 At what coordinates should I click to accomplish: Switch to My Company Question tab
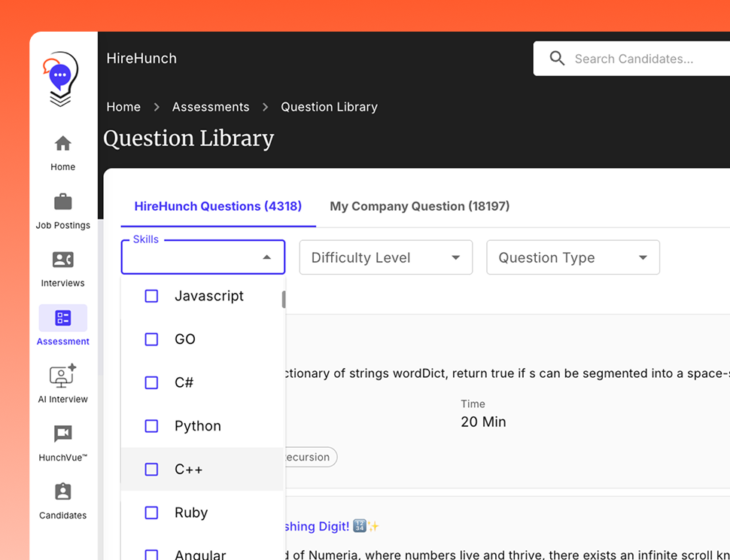419,206
